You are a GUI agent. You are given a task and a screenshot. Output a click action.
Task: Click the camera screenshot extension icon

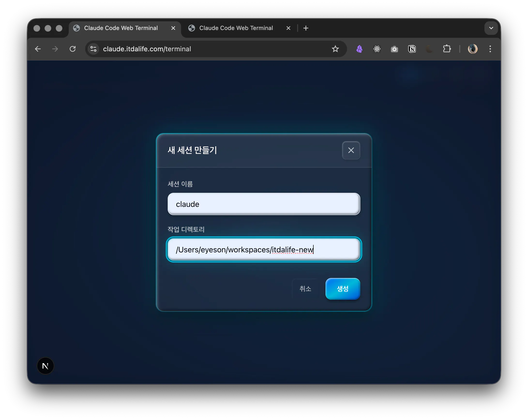(394, 49)
